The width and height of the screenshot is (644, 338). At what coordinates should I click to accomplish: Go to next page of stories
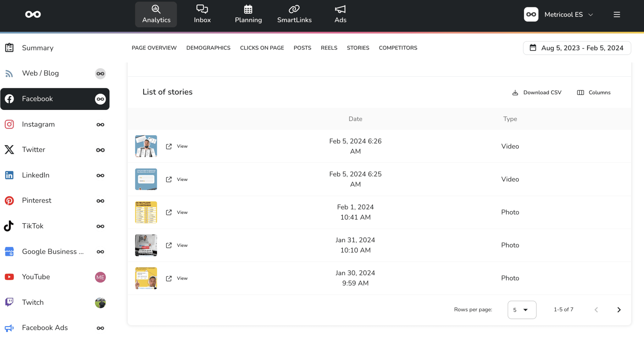point(619,310)
